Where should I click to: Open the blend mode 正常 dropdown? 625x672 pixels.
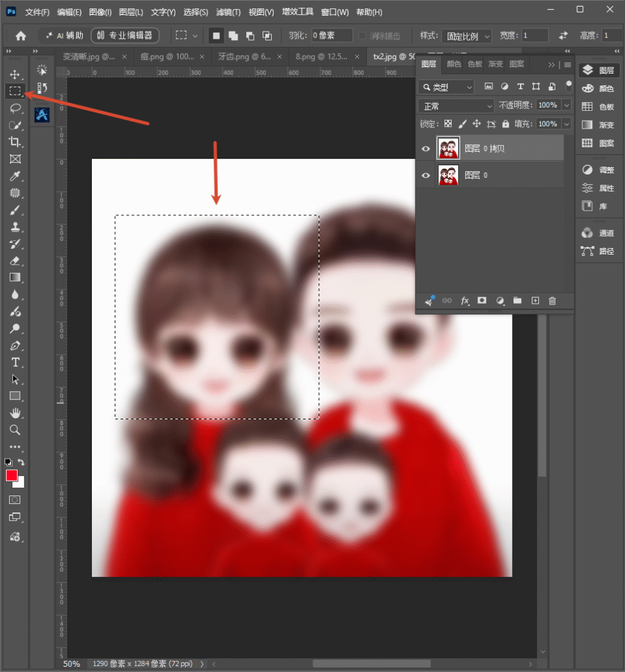click(x=456, y=106)
